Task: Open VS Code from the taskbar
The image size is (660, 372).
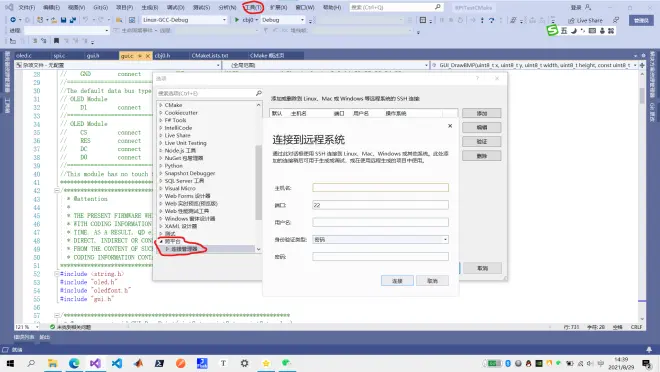Action: click(x=117, y=363)
